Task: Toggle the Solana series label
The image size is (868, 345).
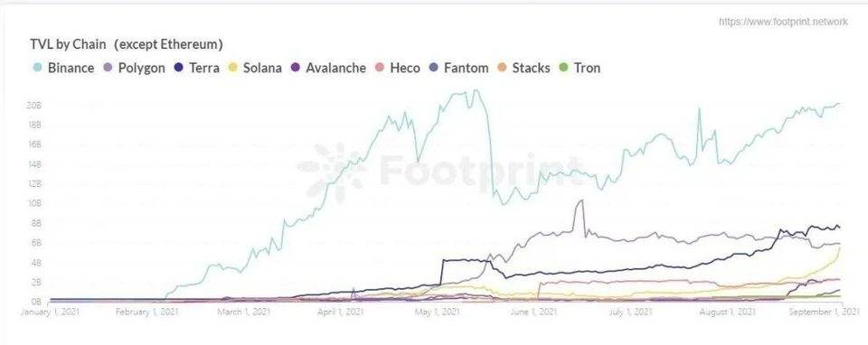Action: point(263,68)
